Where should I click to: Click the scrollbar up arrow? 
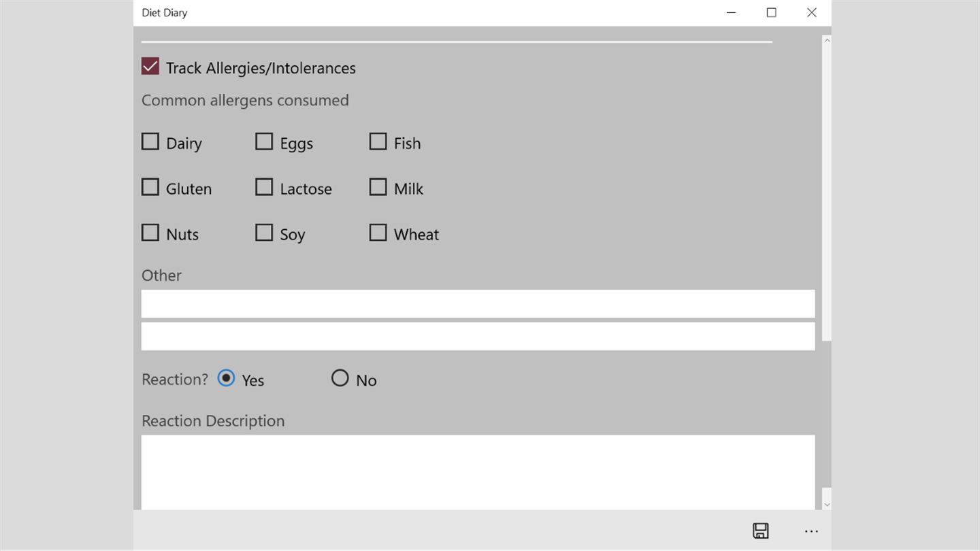[x=827, y=41]
